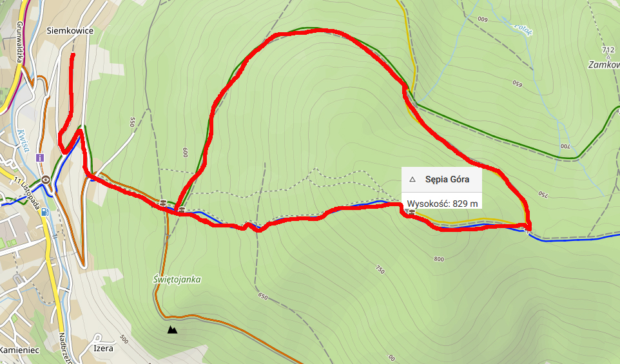Screen dimensions: 620x364
Task: Click the Grunwaldzka street label
Action: pyautogui.click(x=19, y=43)
